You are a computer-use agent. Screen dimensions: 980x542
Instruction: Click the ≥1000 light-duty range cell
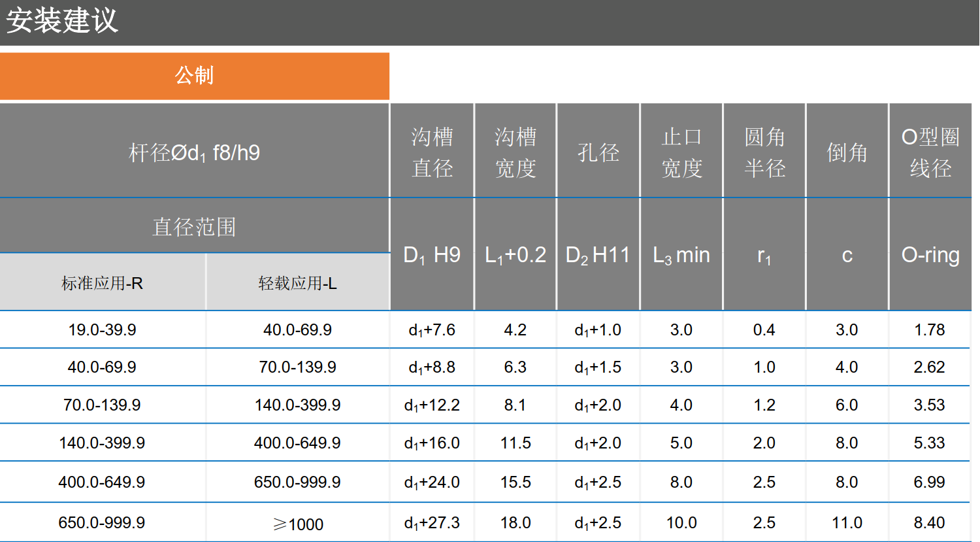pos(298,524)
